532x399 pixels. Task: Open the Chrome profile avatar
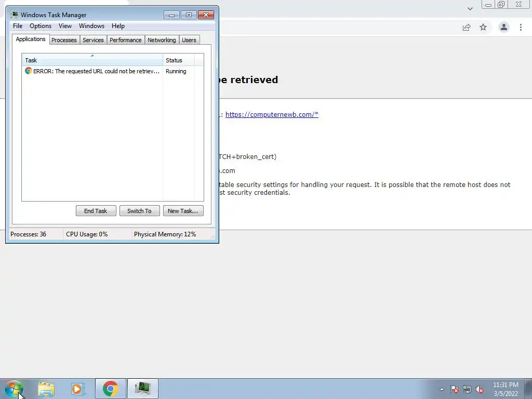point(504,27)
